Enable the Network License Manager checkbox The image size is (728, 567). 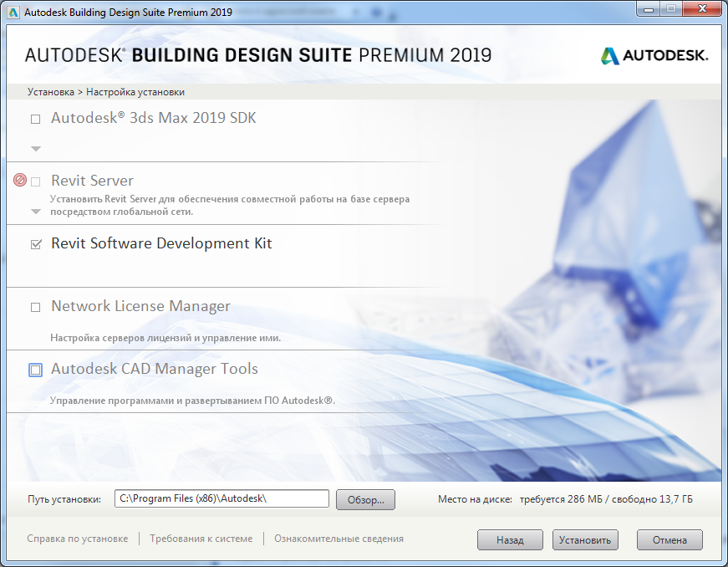point(35,308)
